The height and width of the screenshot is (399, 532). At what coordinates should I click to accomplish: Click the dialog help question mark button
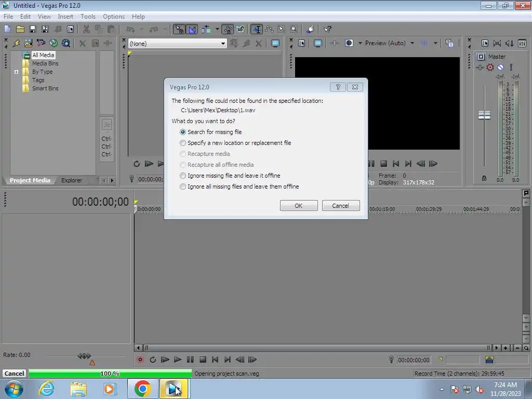click(x=338, y=87)
